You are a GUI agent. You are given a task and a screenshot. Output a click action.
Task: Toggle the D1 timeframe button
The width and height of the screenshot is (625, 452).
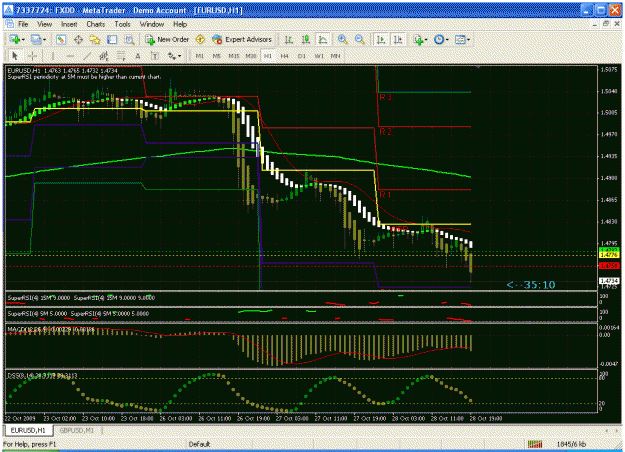(302, 56)
